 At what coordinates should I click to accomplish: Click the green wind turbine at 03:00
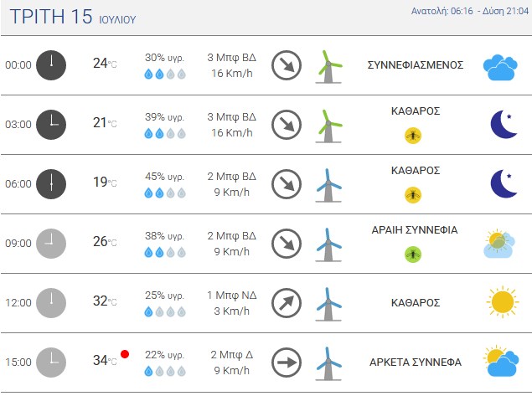[328, 126]
